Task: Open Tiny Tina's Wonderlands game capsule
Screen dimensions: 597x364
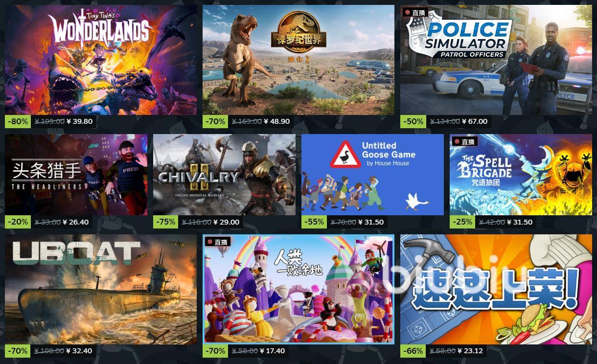Action: [101, 60]
